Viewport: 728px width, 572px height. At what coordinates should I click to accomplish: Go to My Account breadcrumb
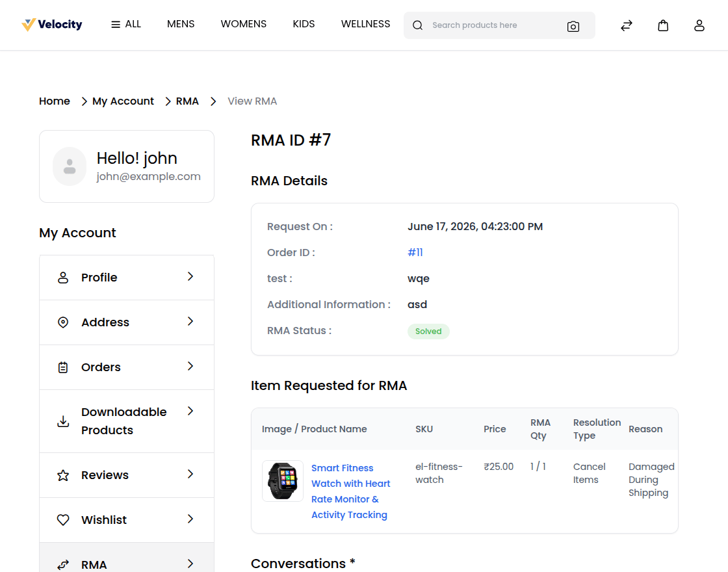pyautogui.click(x=123, y=101)
